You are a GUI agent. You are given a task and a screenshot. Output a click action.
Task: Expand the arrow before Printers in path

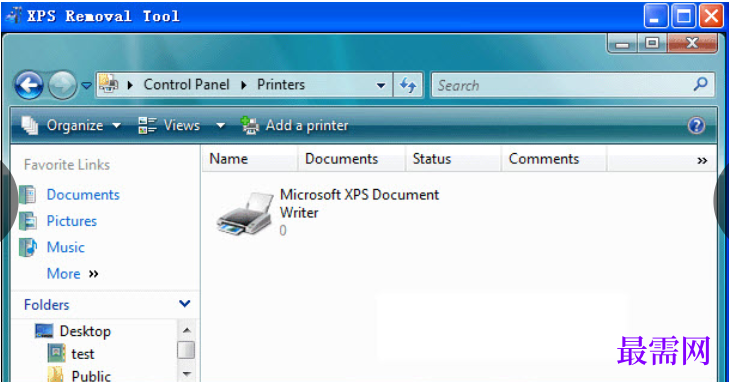pyautogui.click(x=244, y=85)
